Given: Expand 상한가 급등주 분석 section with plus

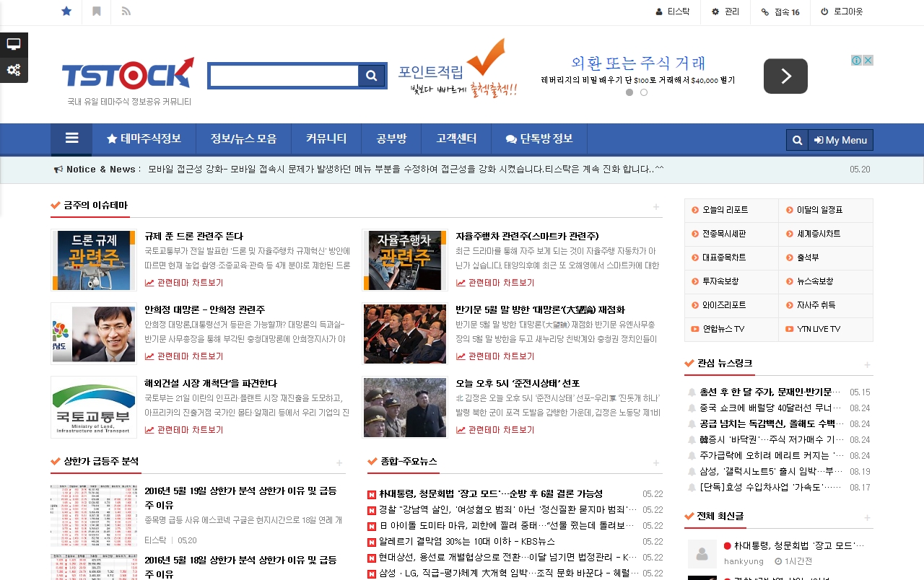Looking at the screenshot, I should (x=339, y=462).
